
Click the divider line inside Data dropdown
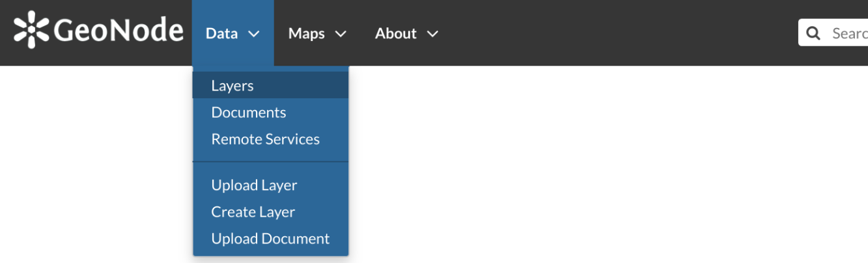pos(270,161)
